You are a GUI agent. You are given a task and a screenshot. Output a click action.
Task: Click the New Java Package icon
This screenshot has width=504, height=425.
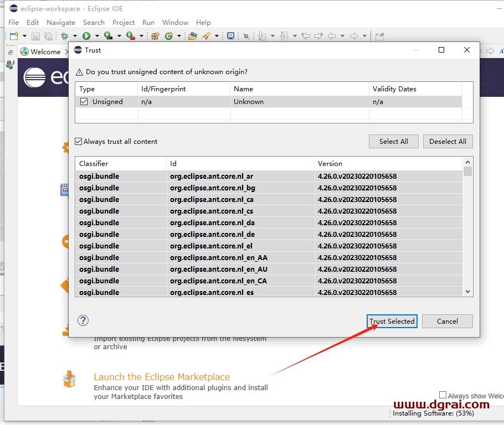click(155, 36)
